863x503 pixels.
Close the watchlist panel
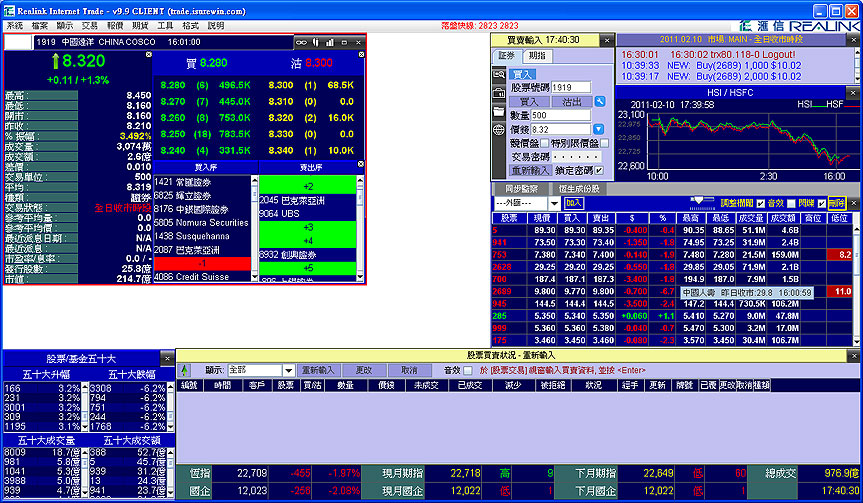(x=854, y=203)
